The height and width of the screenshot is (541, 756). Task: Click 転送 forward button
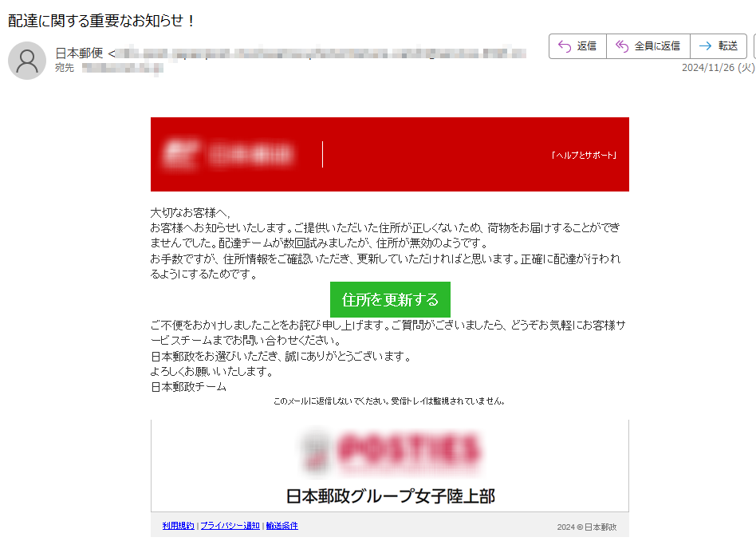pos(719,46)
